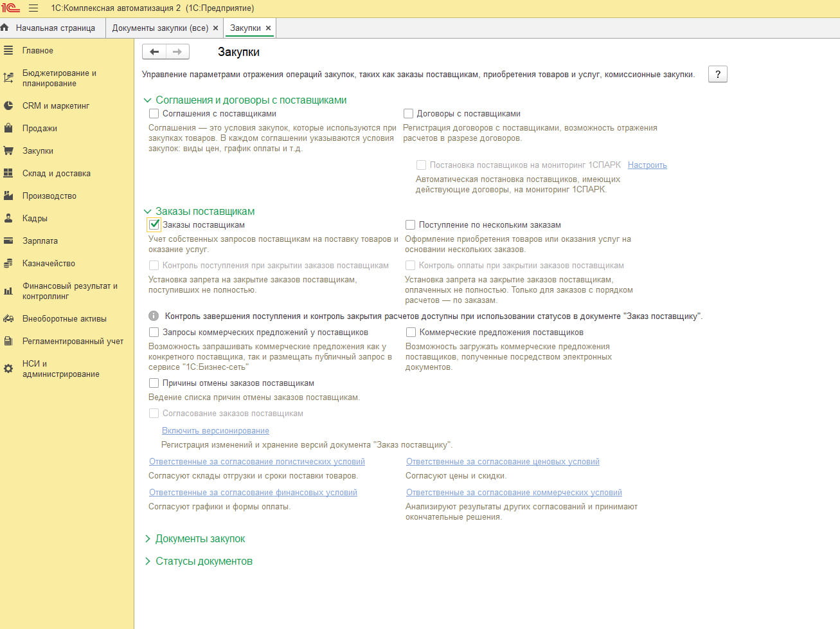Click the Продажи bag icon
The image size is (840, 629).
click(x=8, y=128)
